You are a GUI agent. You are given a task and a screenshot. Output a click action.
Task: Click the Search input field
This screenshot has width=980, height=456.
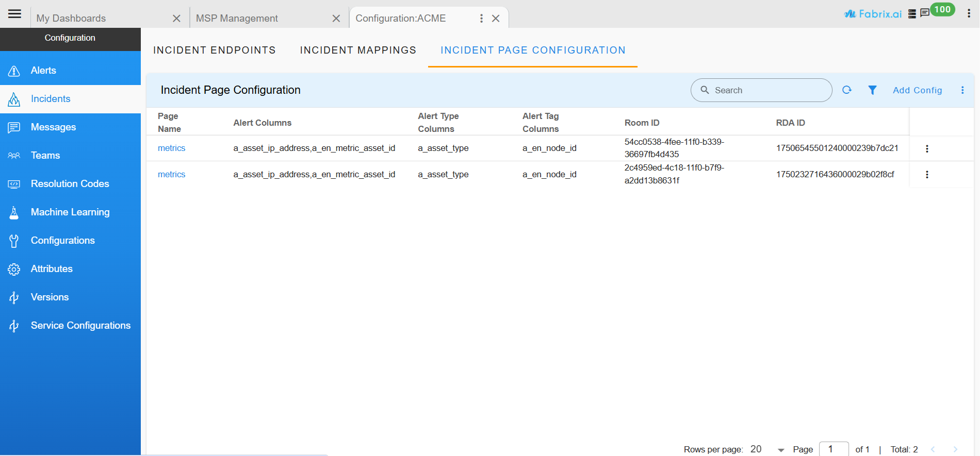coord(769,90)
